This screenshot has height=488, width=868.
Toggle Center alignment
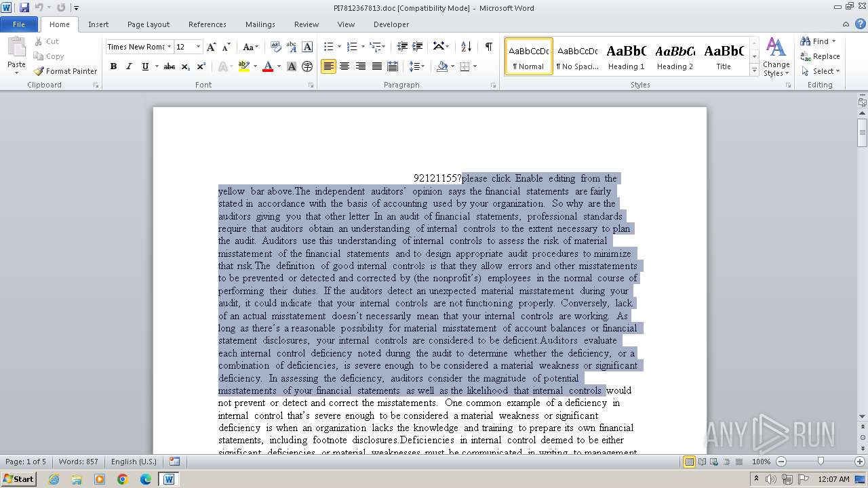[x=344, y=66]
